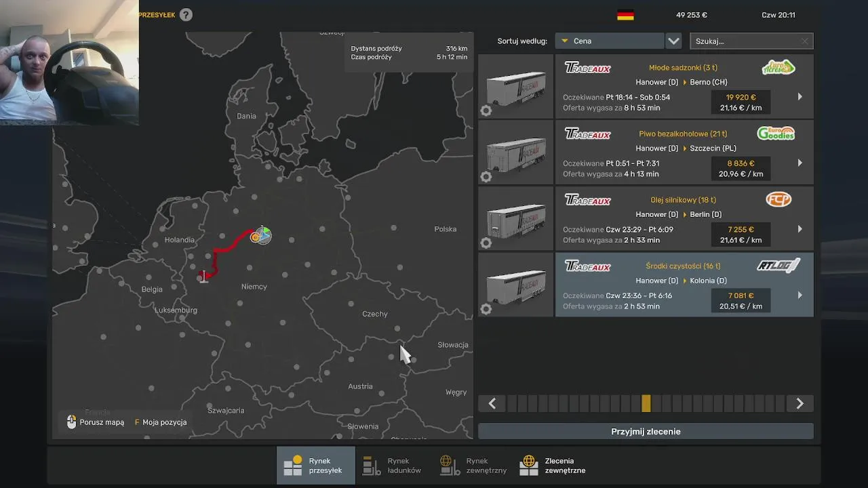Select offer Hanower to Kolonia (D)

[x=684, y=285]
